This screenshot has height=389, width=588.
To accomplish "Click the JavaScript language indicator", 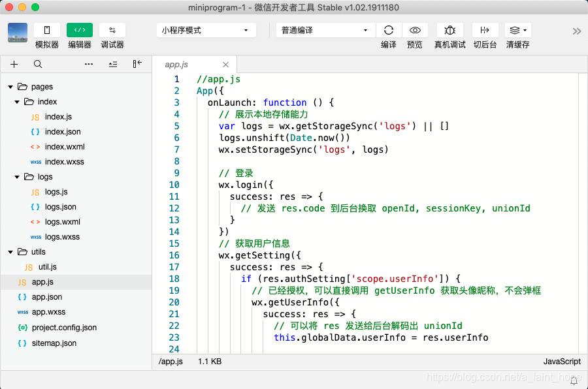I will [562, 362].
